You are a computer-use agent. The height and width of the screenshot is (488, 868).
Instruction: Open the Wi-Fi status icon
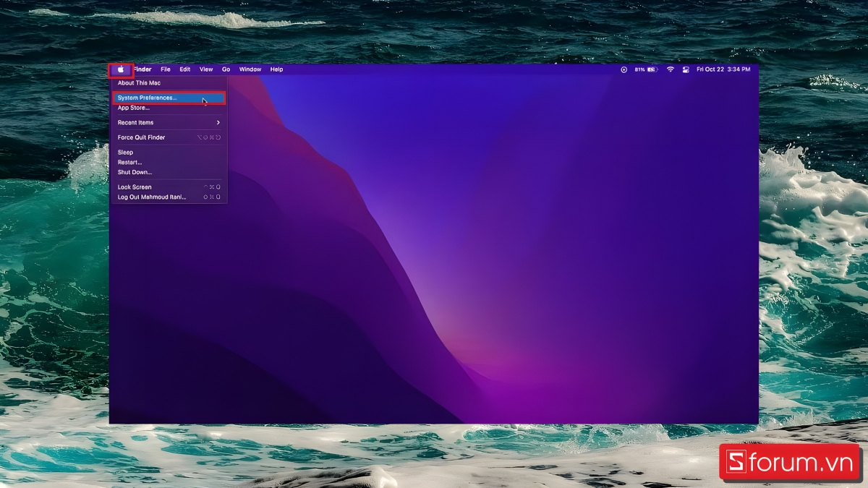(x=671, y=69)
